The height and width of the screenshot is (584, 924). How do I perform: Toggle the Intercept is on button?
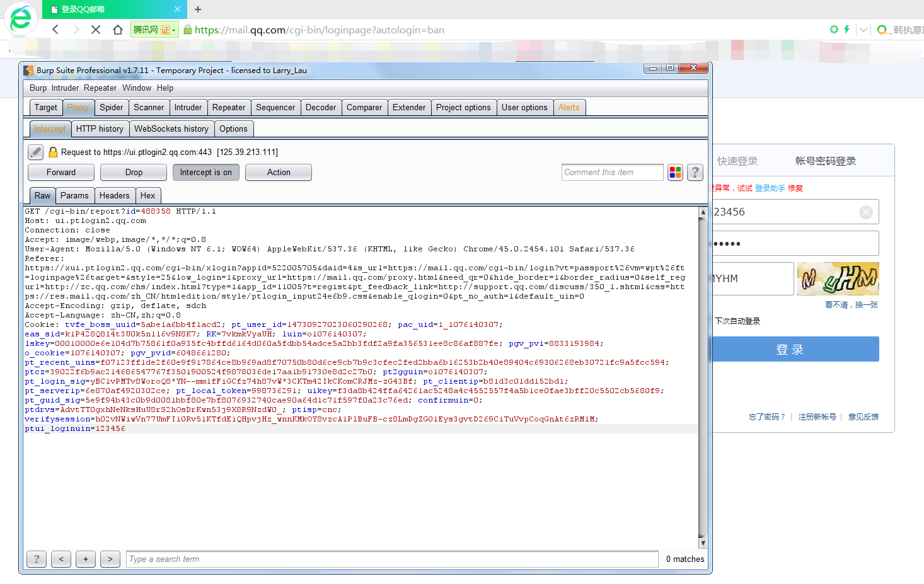tap(206, 172)
